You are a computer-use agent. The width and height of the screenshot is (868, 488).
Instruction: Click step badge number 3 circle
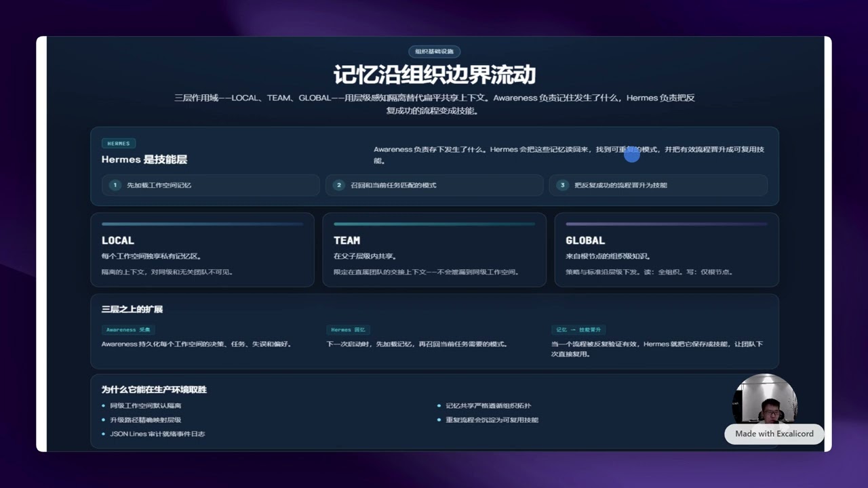coord(562,185)
